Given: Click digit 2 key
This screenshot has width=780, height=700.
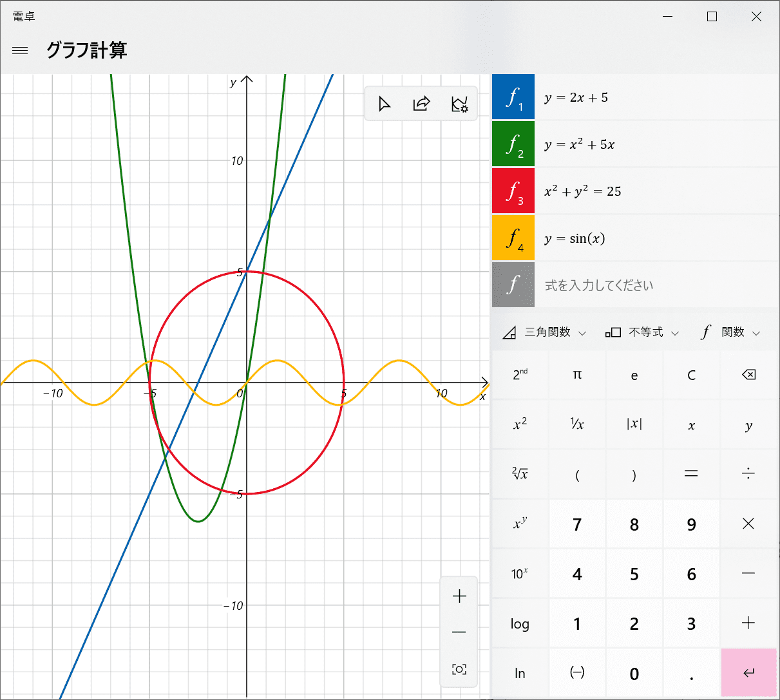Looking at the screenshot, I should 634,623.
